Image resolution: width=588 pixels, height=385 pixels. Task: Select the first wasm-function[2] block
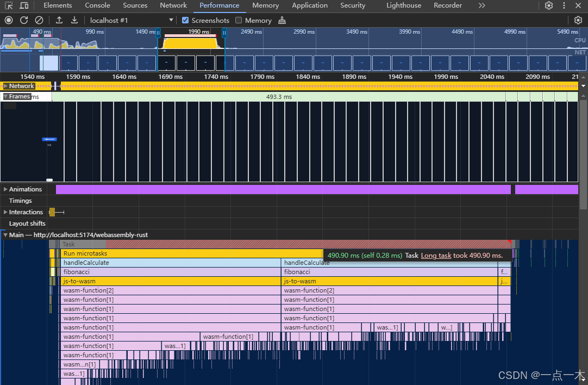tap(171, 290)
